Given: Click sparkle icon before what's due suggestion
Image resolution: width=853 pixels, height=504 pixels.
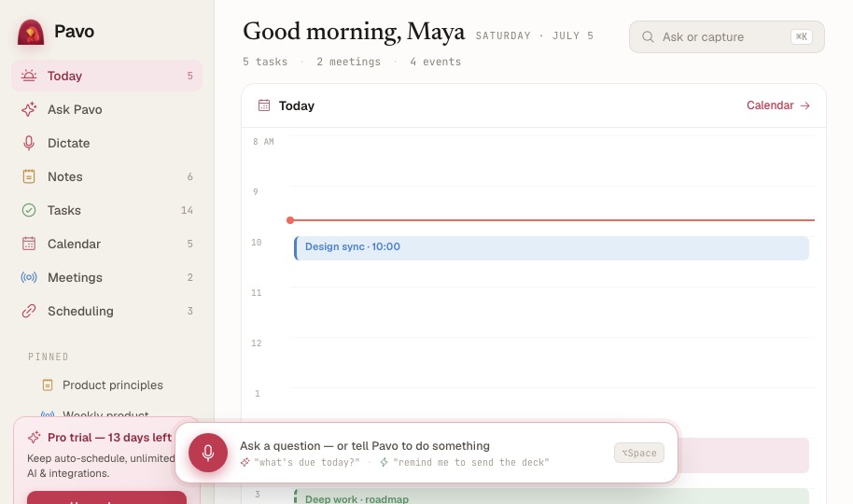Looking at the screenshot, I should 245,462.
